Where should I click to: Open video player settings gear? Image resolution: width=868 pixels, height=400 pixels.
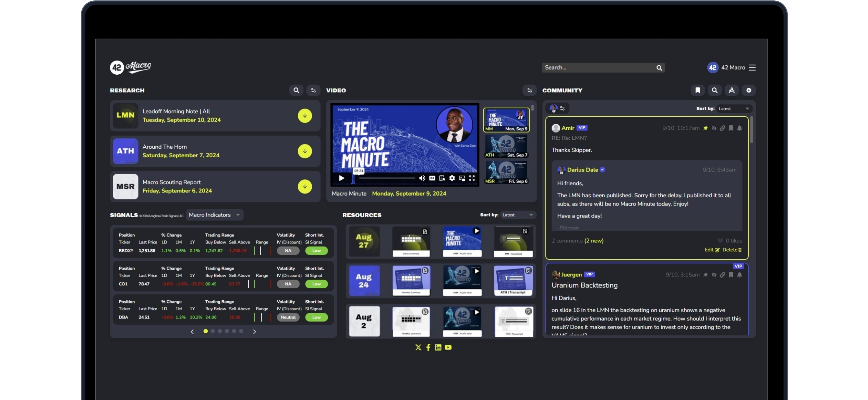pos(452,178)
